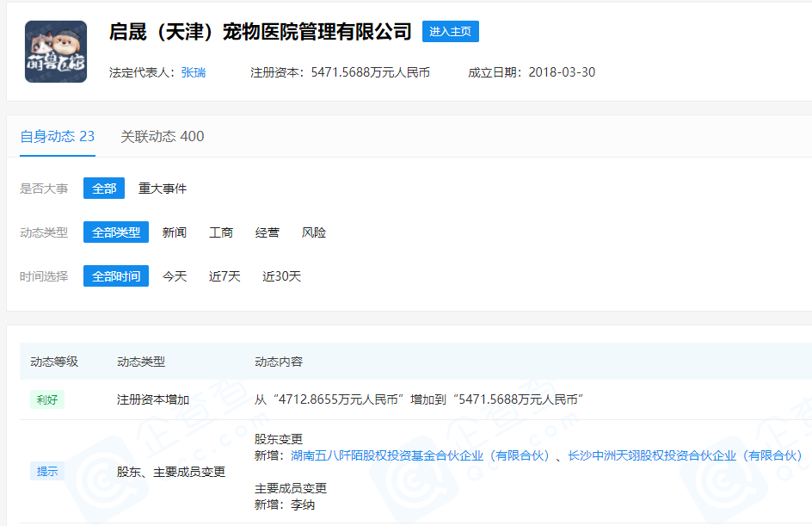Viewport: 812px width, 526px height.
Task: Filter dynamic type by 风险
Action: tap(314, 232)
